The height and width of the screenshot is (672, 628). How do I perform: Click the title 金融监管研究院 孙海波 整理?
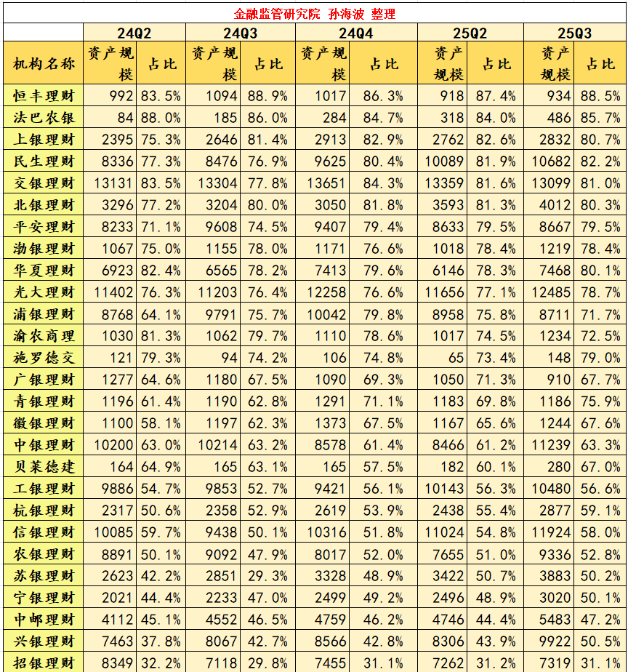point(315,14)
